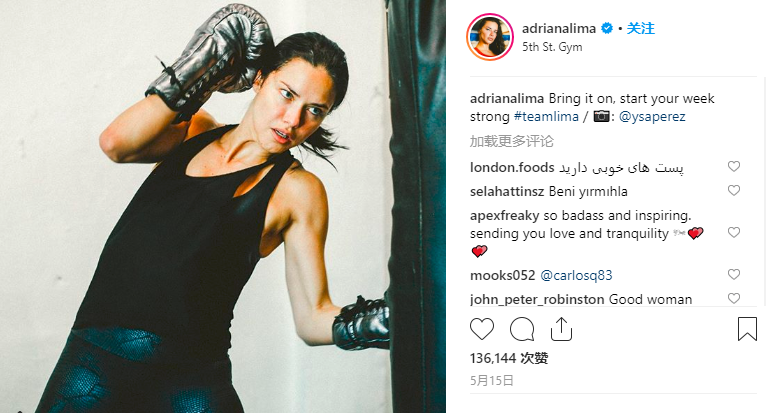Like the apexfreaky comment
Image resolution: width=766 pixels, height=413 pixels.
[734, 232]
